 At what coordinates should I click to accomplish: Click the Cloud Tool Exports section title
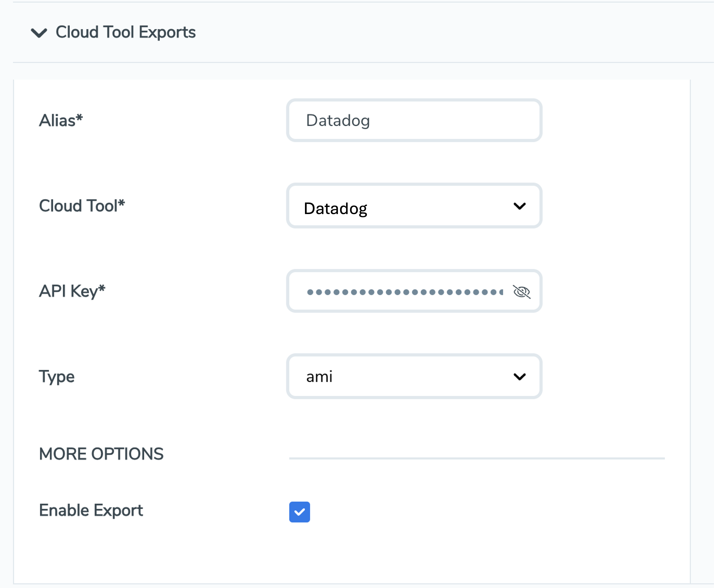click(125, 32)
